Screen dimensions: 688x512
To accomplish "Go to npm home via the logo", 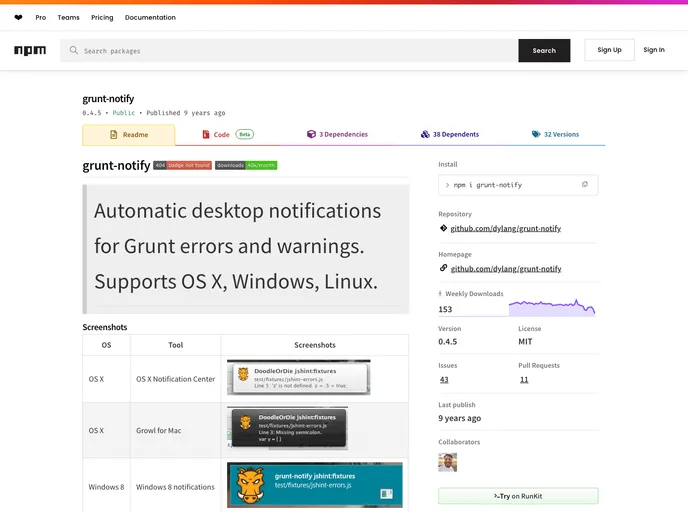I will click(x=30, y=50).
